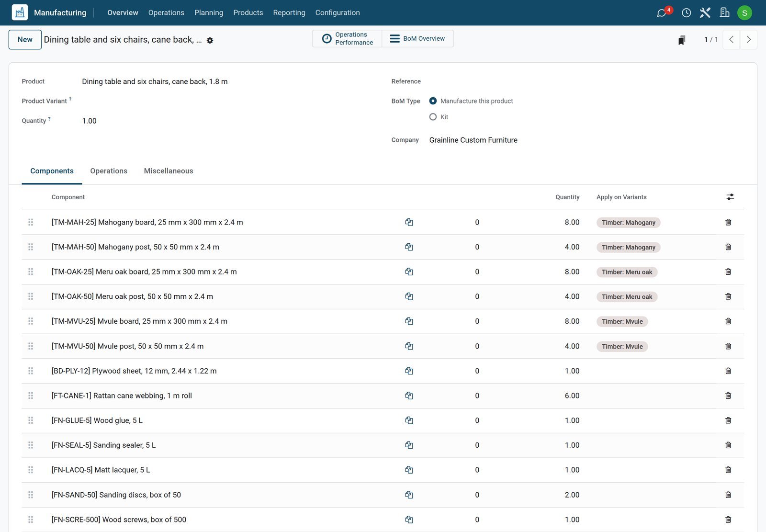This screenshot has height=532, width=766.
Task: Click copy icon for Plywood sheet row
Action: (409, 371)
